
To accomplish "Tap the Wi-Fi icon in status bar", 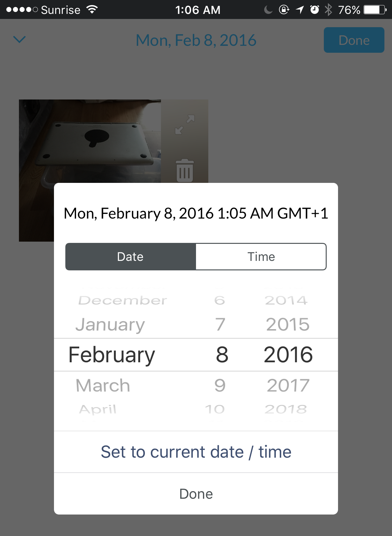I will (x=92, y=10).
